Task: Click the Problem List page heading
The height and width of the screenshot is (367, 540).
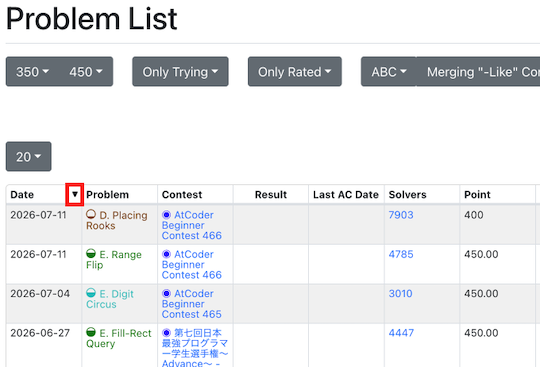Action: click(92, 19)
